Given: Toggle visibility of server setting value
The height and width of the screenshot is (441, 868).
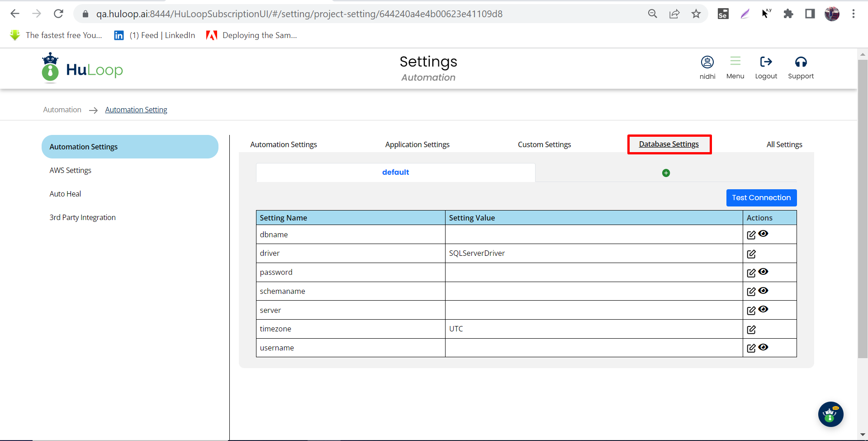Looking at the screenshot, I should [764, 309].
